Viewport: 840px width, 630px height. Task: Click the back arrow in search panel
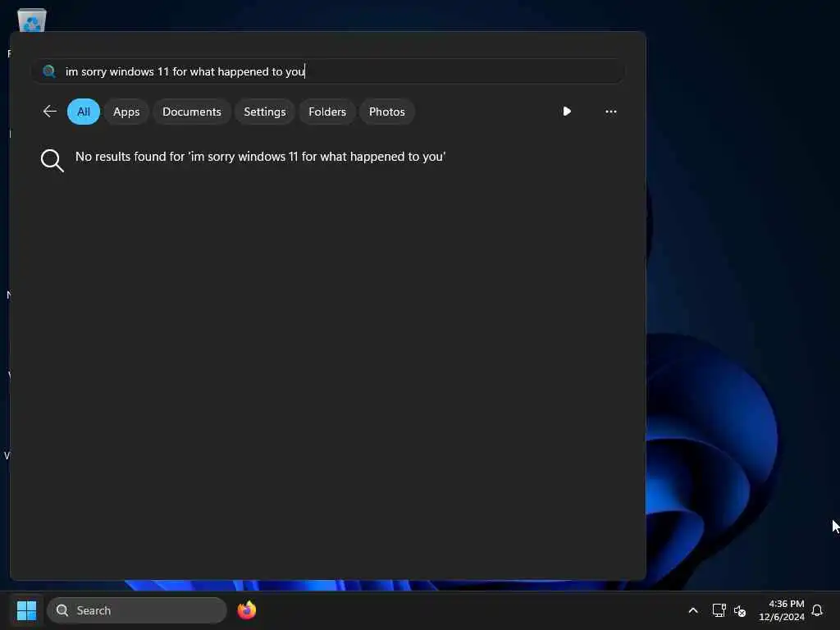49,112
